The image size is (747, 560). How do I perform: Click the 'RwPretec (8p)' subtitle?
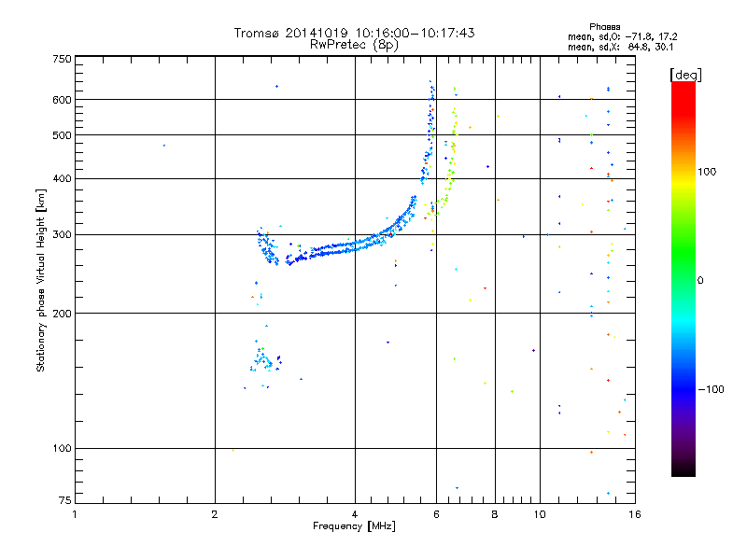pos(354,45)
